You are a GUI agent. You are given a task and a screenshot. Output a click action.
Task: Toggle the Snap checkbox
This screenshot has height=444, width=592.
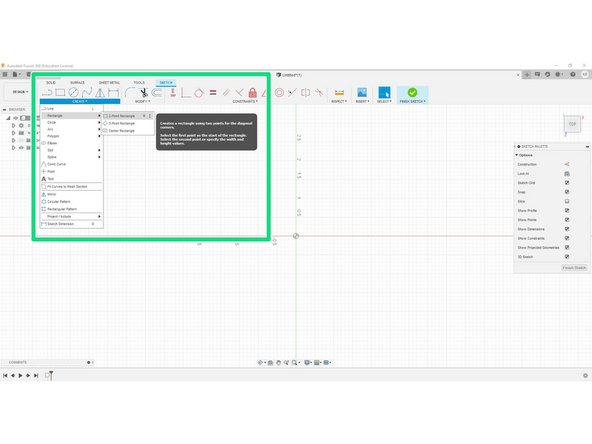click(x=567, y=192)
